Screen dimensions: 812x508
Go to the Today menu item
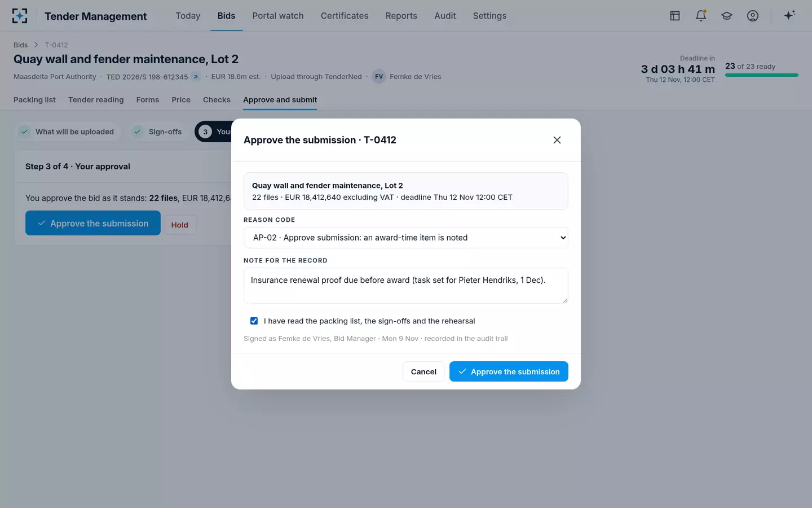coord(188,16)
